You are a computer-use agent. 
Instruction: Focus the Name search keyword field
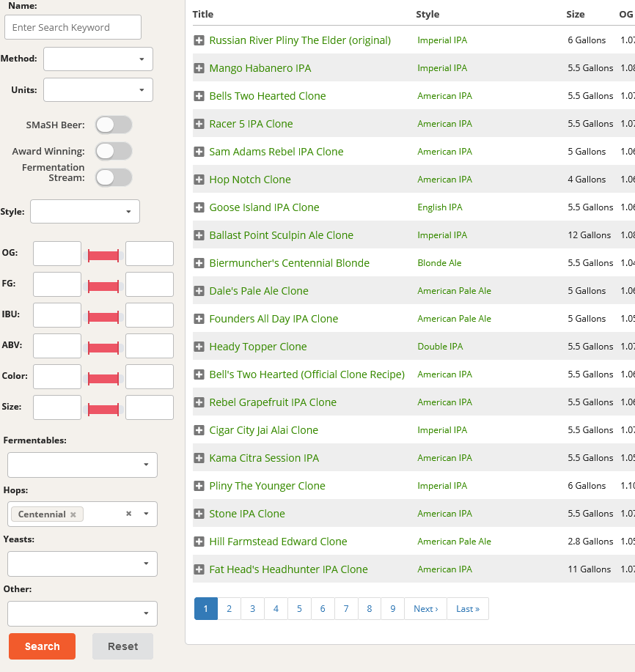click(73, 27)
